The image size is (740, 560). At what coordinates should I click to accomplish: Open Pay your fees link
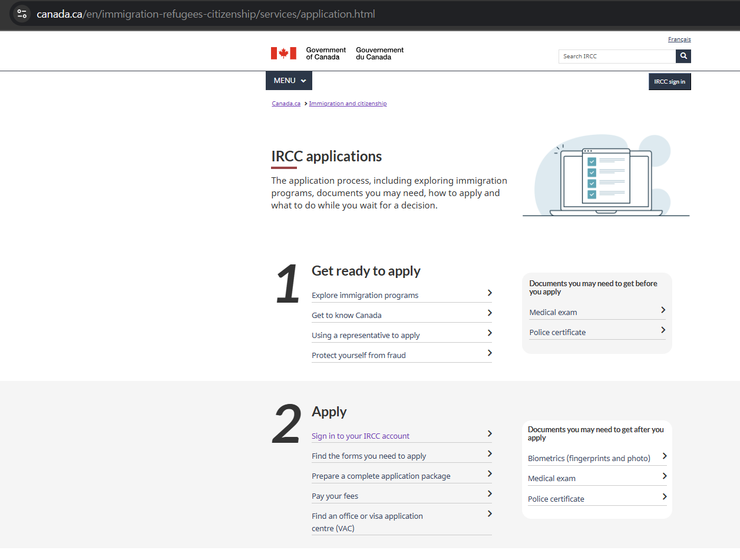pos(335,496)
